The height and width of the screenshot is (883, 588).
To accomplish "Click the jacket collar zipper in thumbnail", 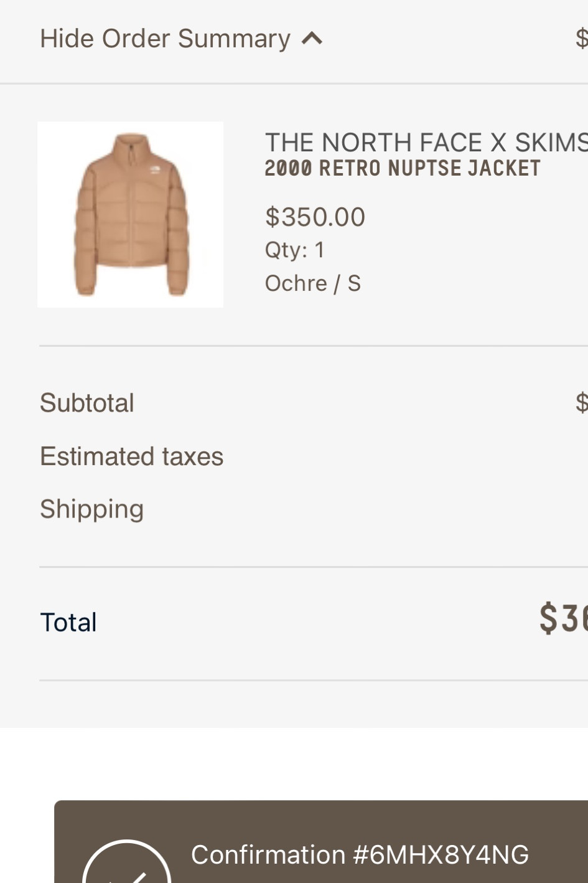I will [x=131, y=153].
